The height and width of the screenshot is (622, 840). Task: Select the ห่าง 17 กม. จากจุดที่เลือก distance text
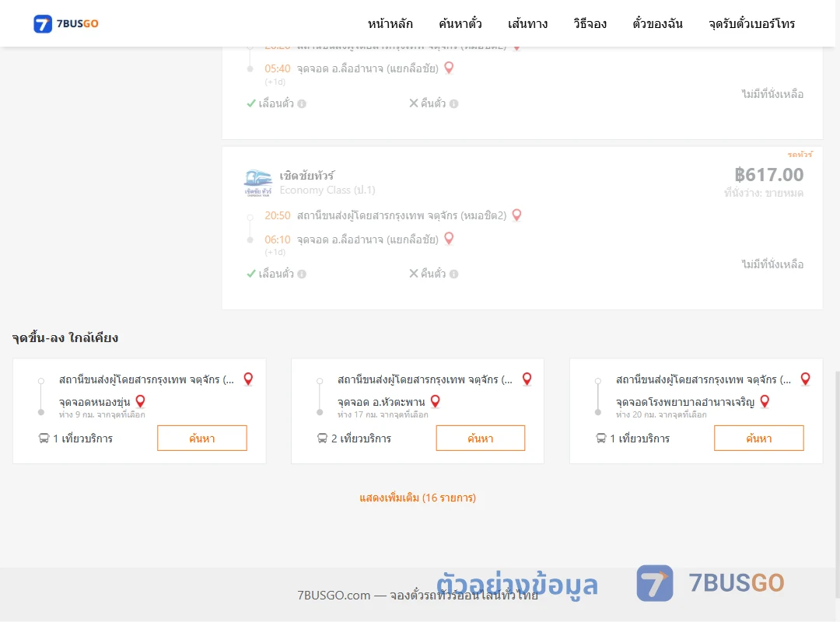[x=383, y=414]
